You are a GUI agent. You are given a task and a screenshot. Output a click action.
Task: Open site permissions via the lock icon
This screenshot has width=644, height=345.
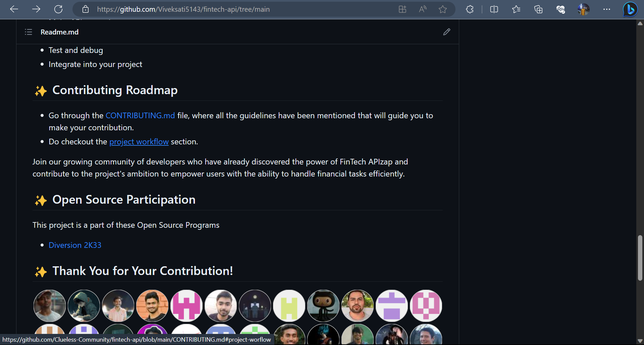coord(85,9)
